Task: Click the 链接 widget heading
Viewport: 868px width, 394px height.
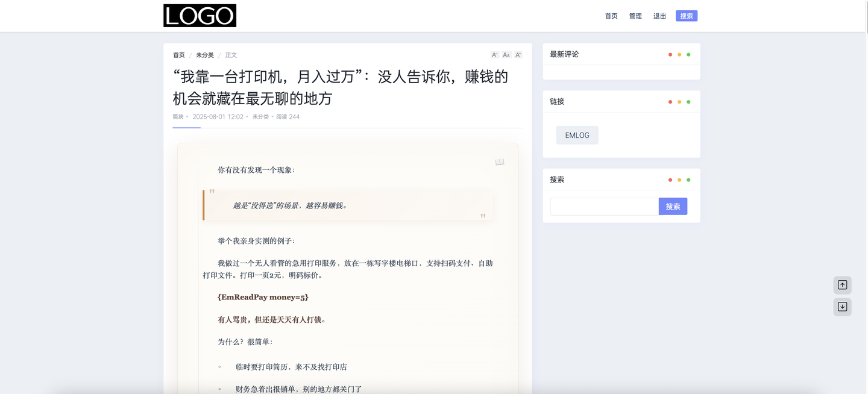Action: [557, 101]
